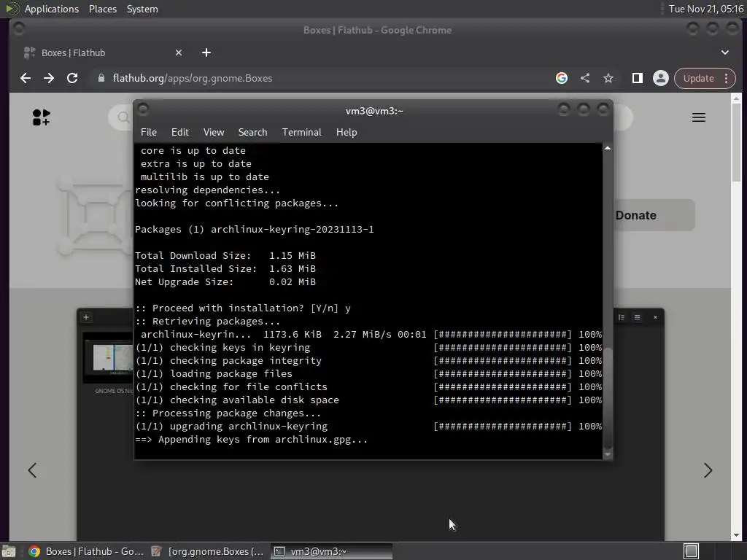747x560 pixels.
Task: Open terminal Search menu
Action: pos(252,133)
